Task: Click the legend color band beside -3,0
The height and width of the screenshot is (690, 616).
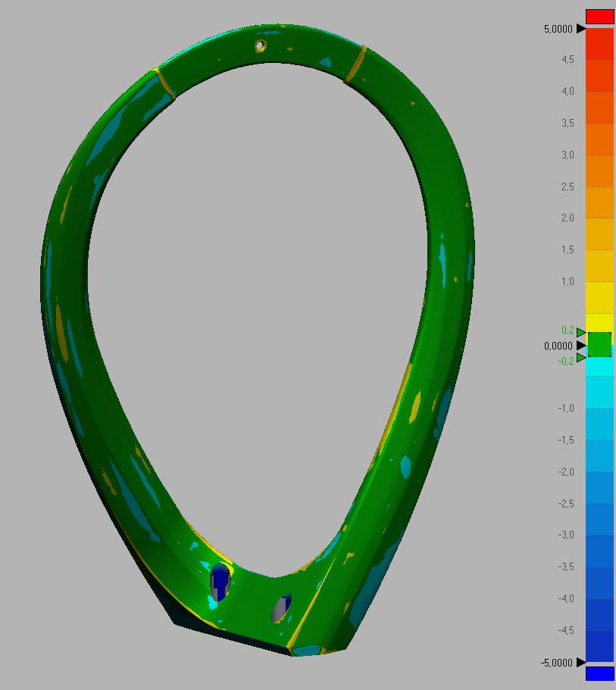Action: tap(599, 535)
